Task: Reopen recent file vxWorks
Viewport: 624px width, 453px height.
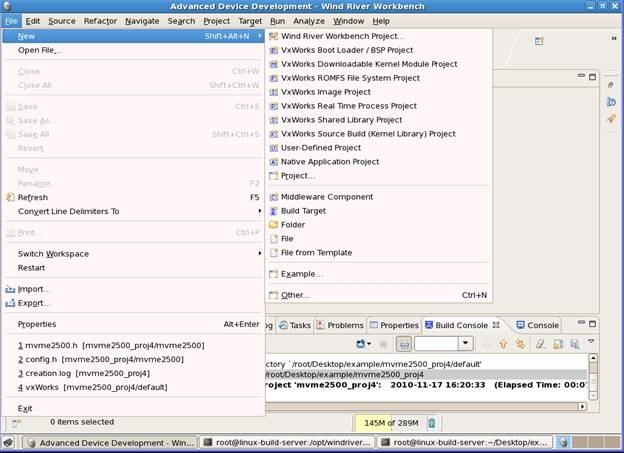Action: [133, 387]
